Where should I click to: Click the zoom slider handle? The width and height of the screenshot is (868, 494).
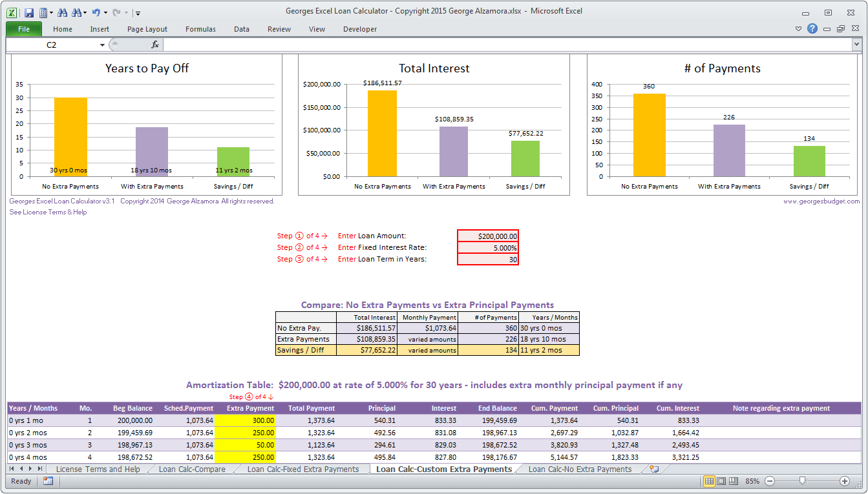click(x=802, y=481)
